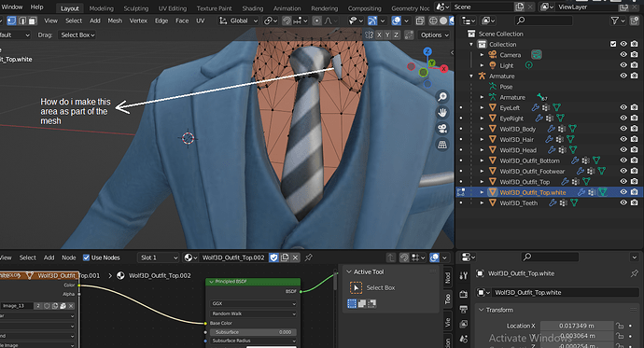This screenshot has width=644, height=348.
Task: Click the camera data icon in outliner
Action: [536, 55]
